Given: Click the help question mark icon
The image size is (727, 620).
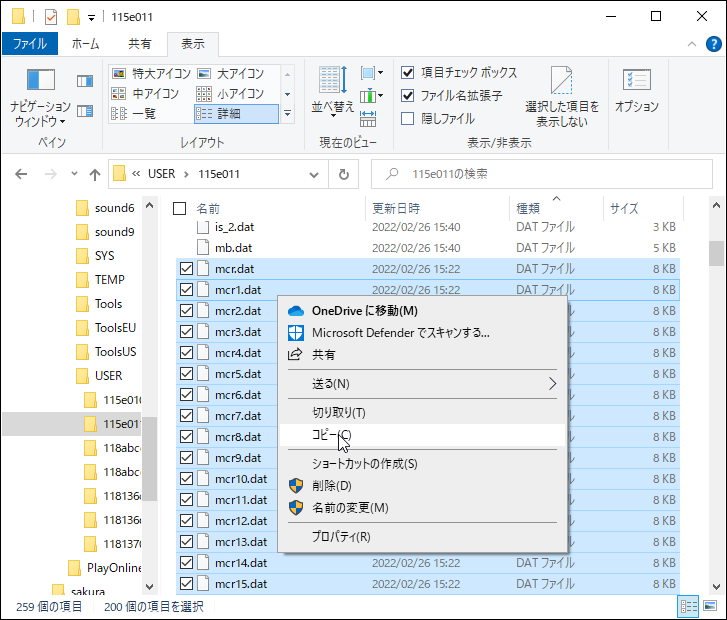Looking at the screenshot, I should pos(713,44).
